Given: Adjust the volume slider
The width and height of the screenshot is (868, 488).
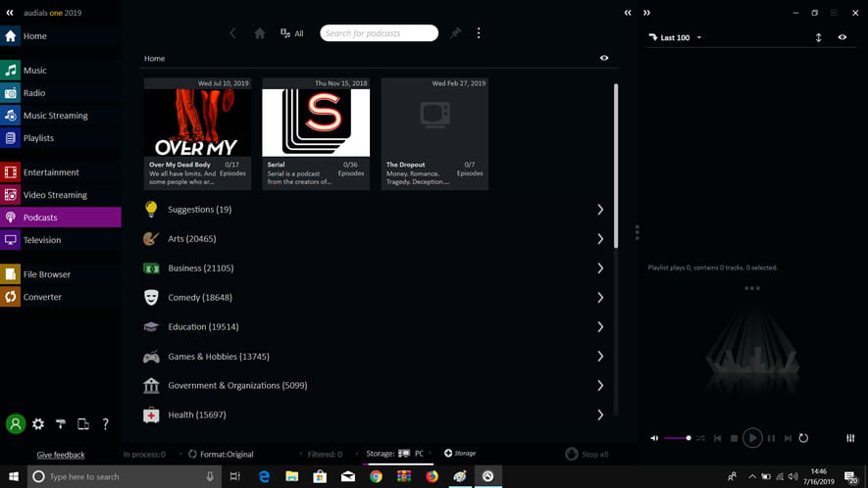Looking at the screenshot, I should click(677, 438).
